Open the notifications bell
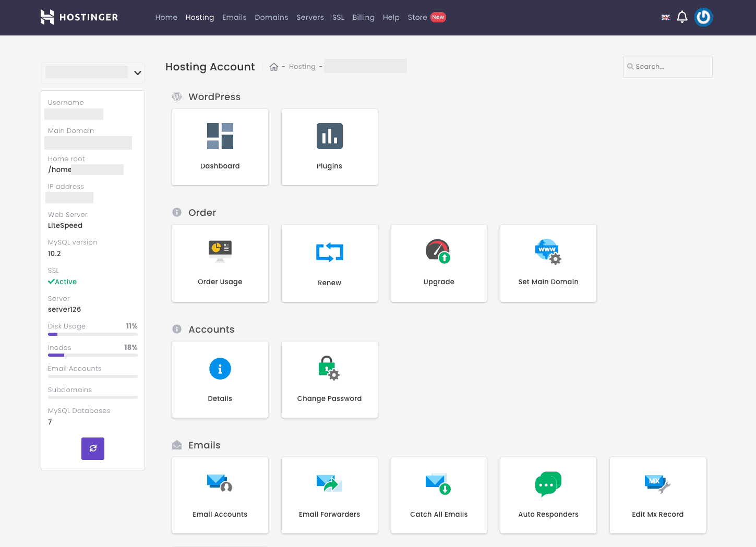The height and width of the screenshot is (547, 756). tap(682, 17)
